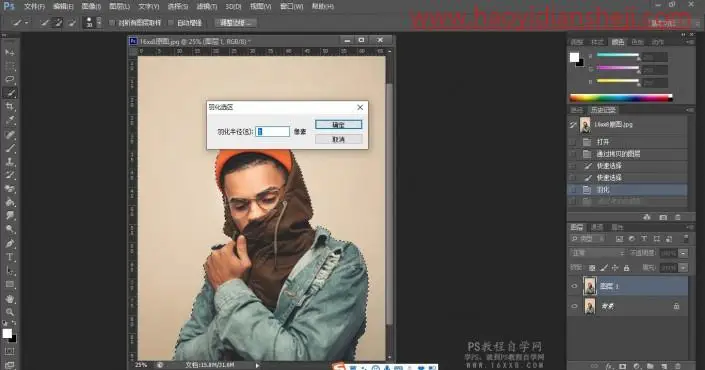Image resolution: width=705 pixels, height=370 pixels.
Task: Toggle lock image pixels brush icon
Action: (x=604, y=268)
